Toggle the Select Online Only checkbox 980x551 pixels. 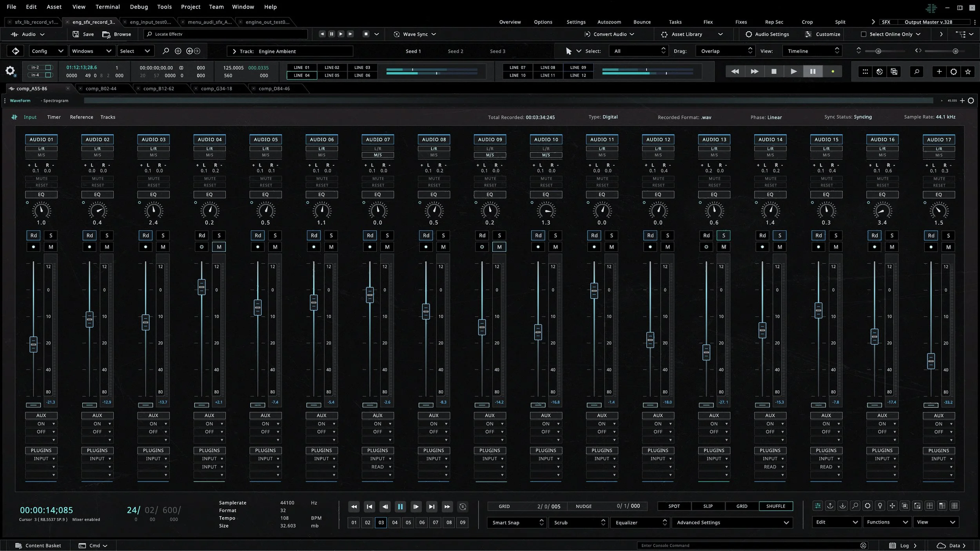pyautogui.click(x=863, y=34)
